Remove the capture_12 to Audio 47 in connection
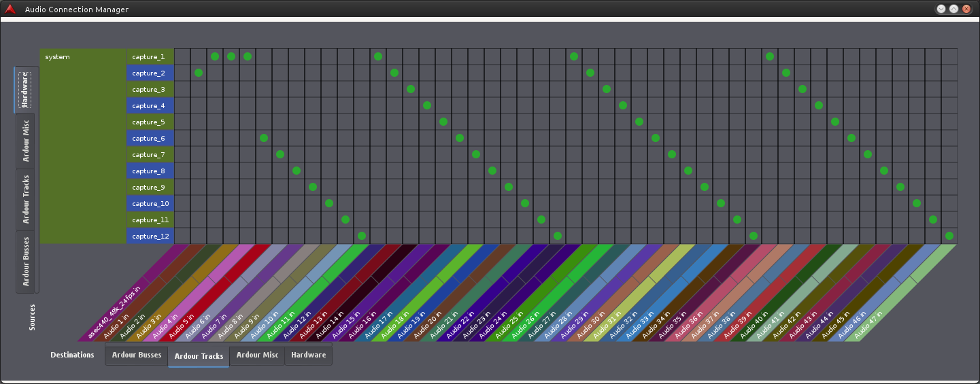This screenshot has height=384, width=980. point(949,236)
